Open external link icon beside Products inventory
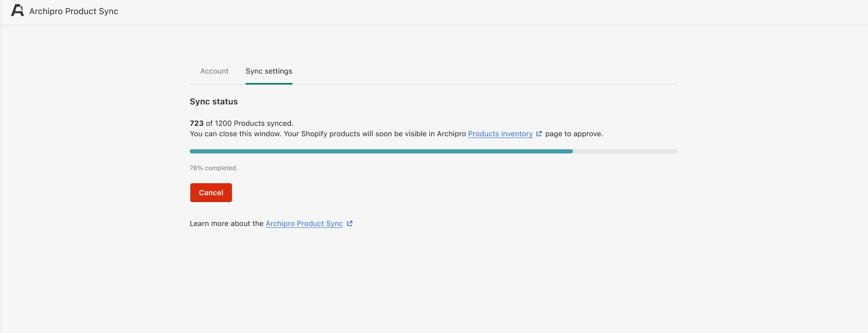 (x=539, y=134)
